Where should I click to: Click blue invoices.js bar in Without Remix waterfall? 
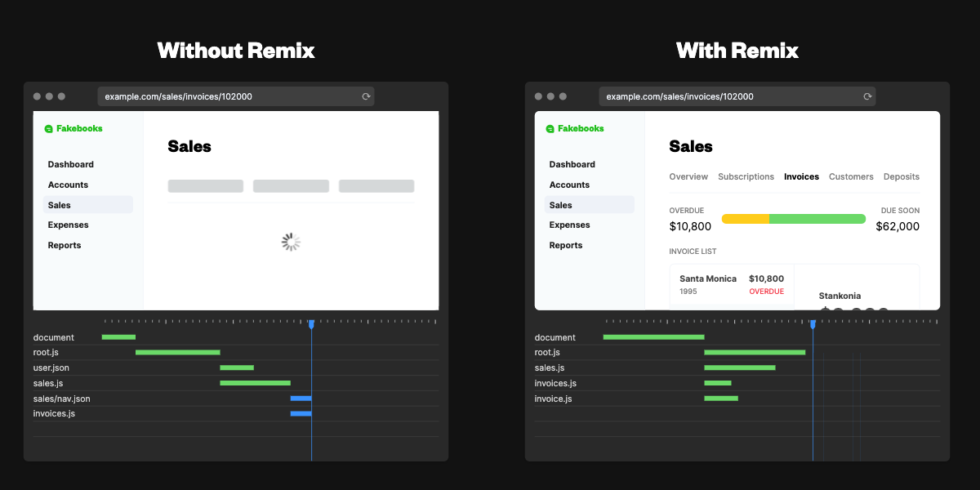point(301,413)
